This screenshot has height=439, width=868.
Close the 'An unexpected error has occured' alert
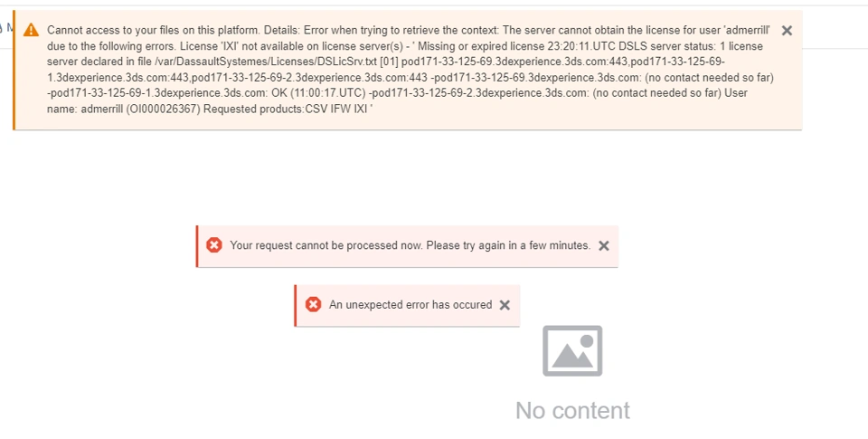click(505, 305)
